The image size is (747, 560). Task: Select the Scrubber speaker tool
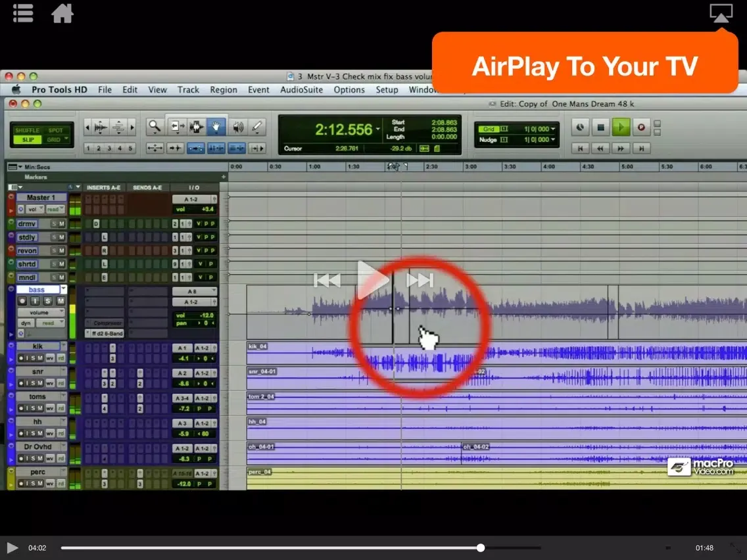tap(238, 127)
